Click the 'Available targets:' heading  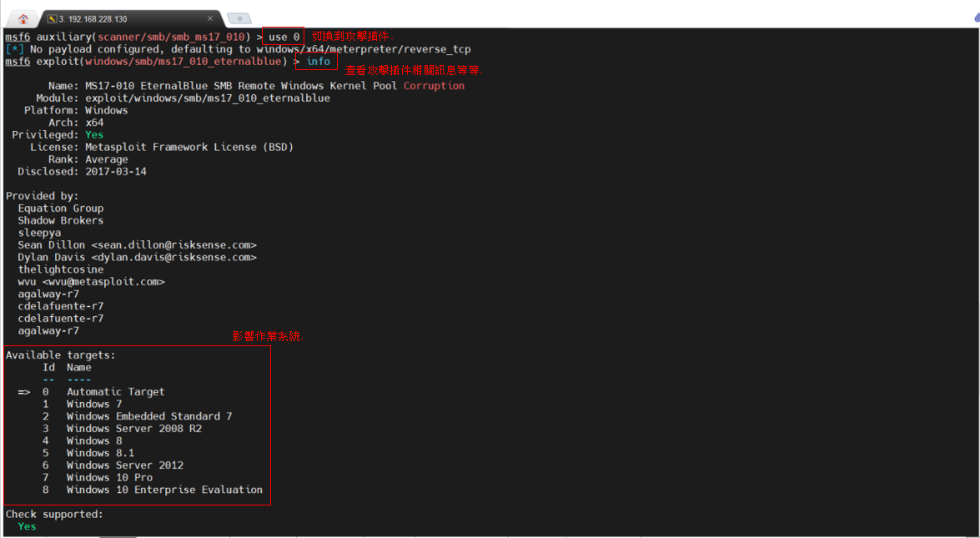[x=61, y=355]
